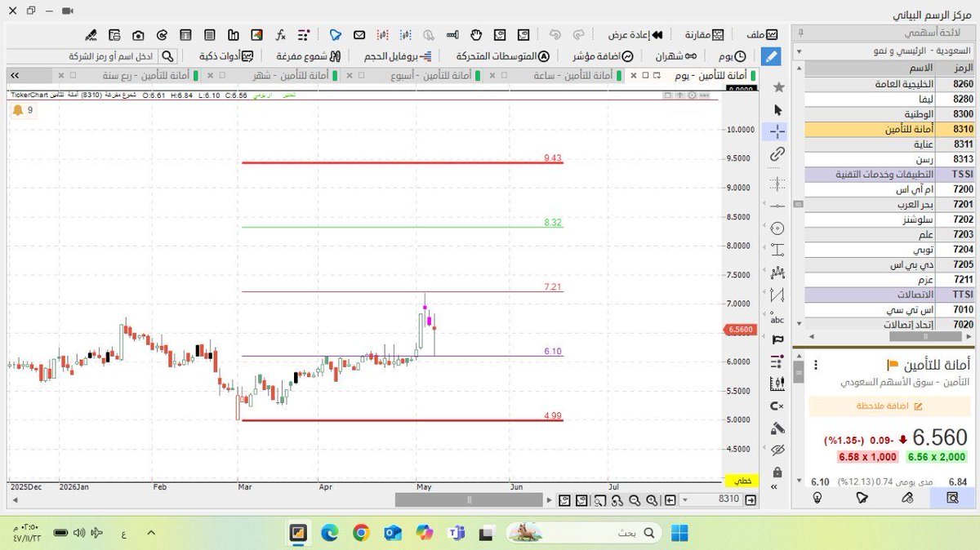Close the أمانة للتأمين - يوم tab
The image size is (980, 550).
click(635, 75)
